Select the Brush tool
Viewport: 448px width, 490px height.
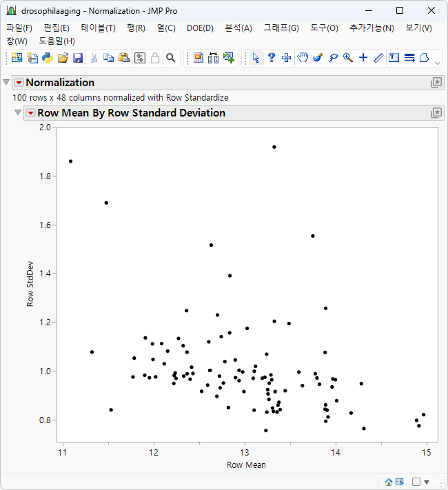[x=318, y=58]
